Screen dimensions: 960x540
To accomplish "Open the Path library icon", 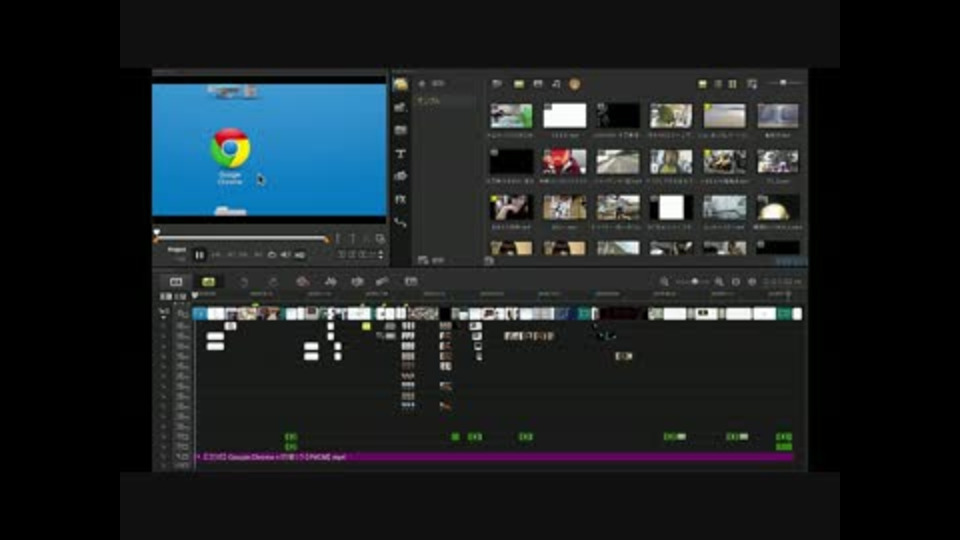I will coord(400,223).
